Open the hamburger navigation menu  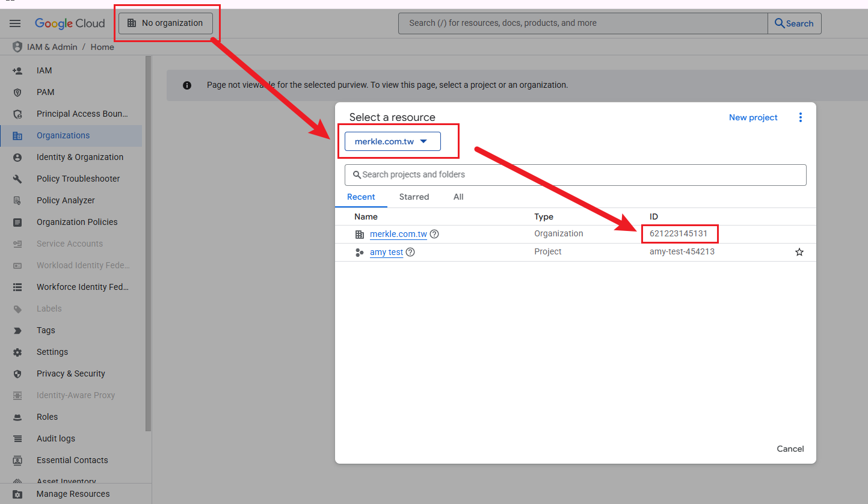click(15, 23)
